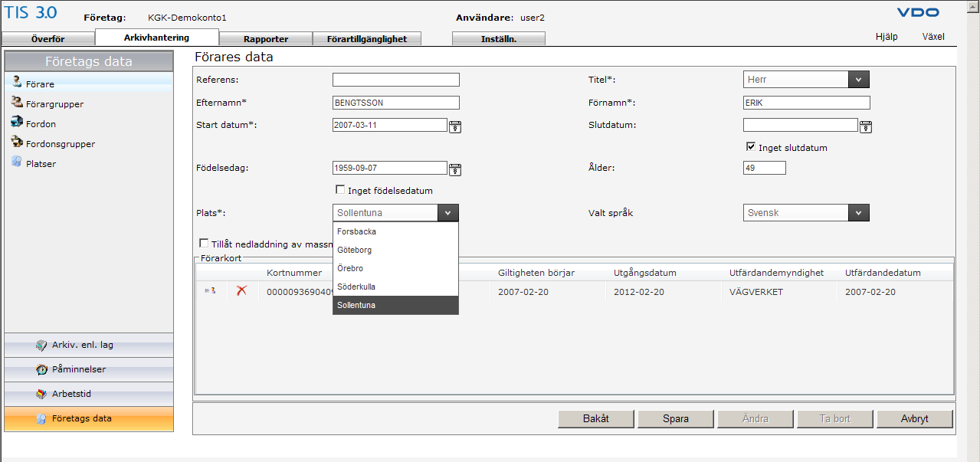Click the Ta bort button
Viewport: 980px width, 462px height.
coord(835,419)
